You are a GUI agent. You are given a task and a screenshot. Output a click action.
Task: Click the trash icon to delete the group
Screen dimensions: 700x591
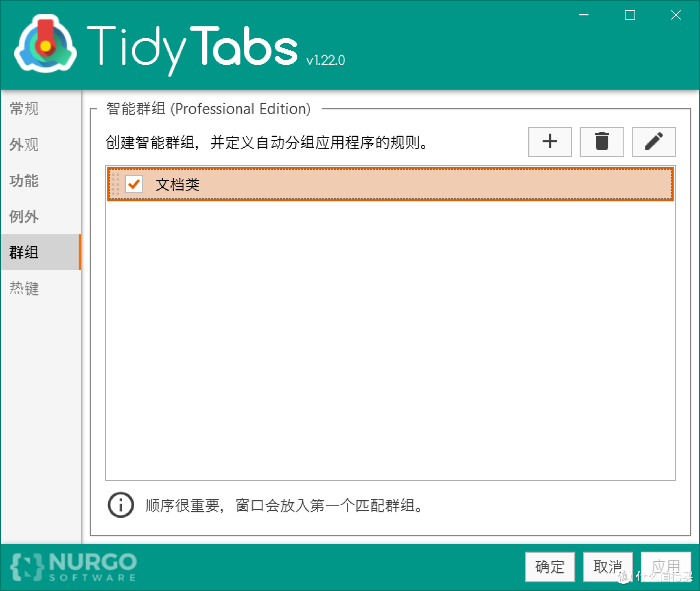pos(601,142)
